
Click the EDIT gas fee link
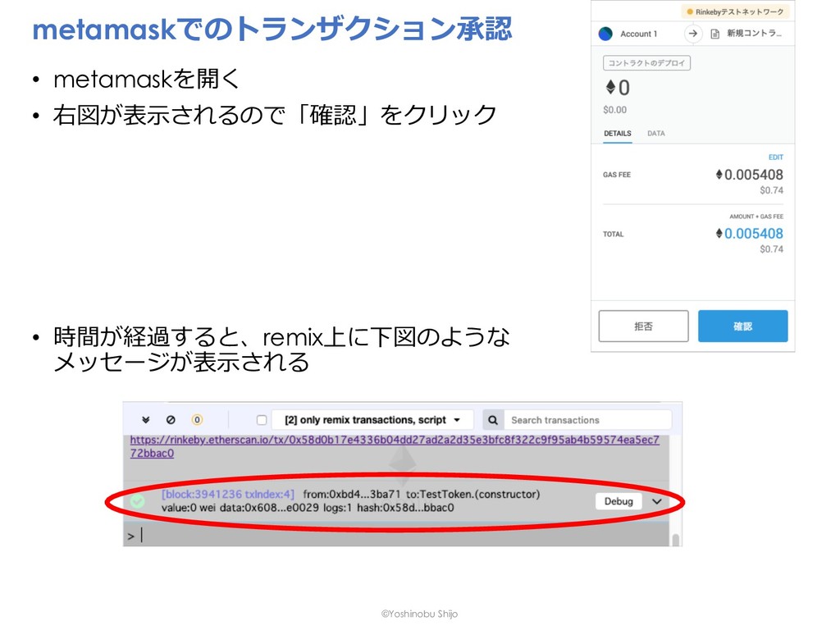tap(776, 157)
